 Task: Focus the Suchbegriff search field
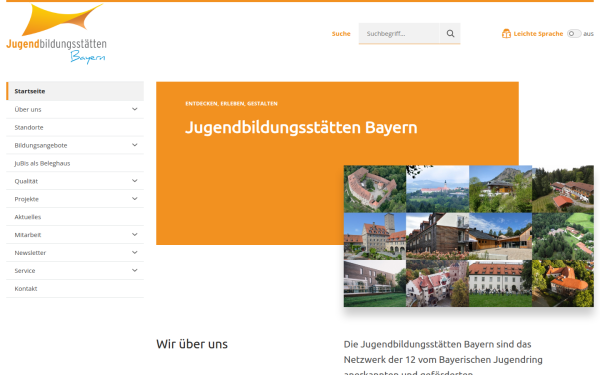pyautogui.click(x=399, y=34)
